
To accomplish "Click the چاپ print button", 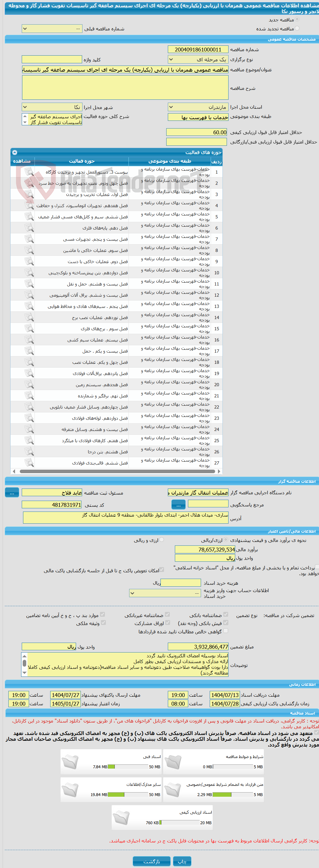I will coord(182,861).
